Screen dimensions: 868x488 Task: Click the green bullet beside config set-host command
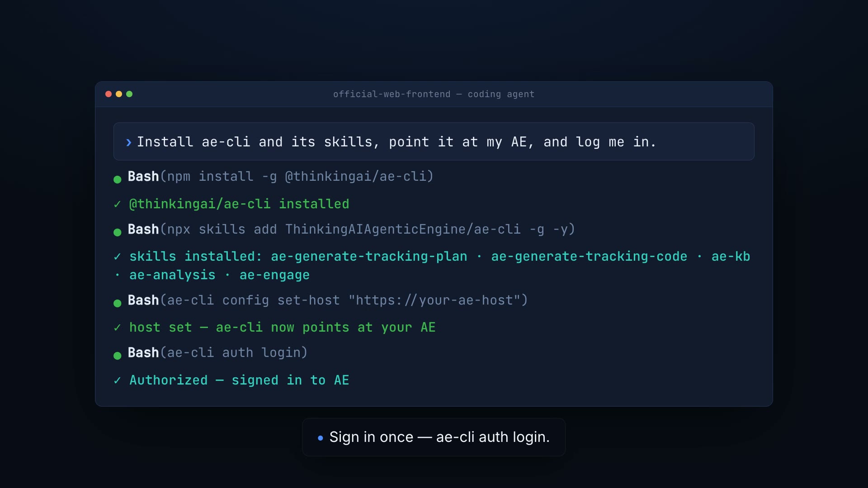[118, 303]
